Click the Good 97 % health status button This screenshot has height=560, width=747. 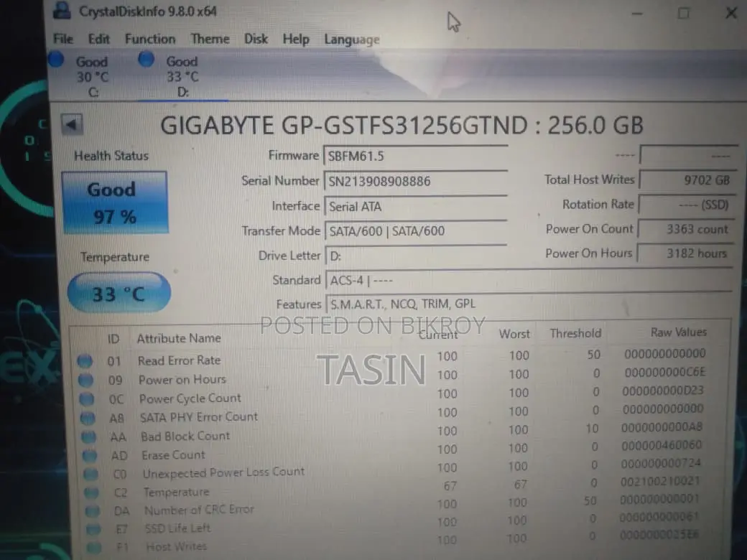click(115, 202)
